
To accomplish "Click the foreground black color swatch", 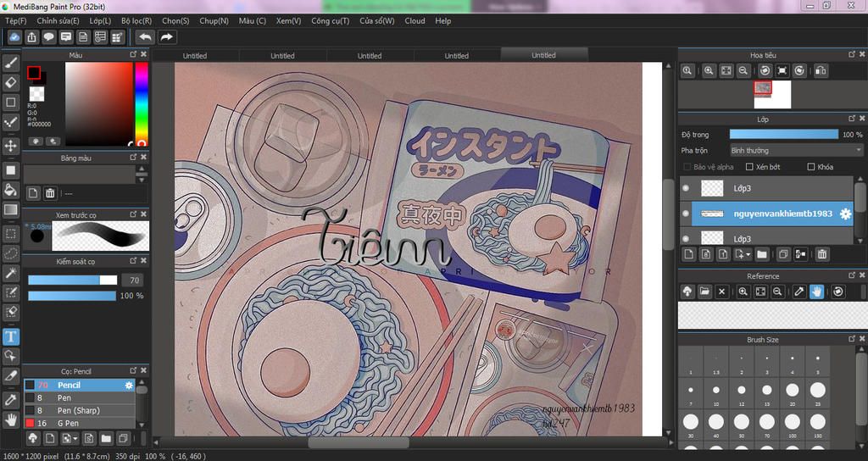I will (x=34, y=73).
